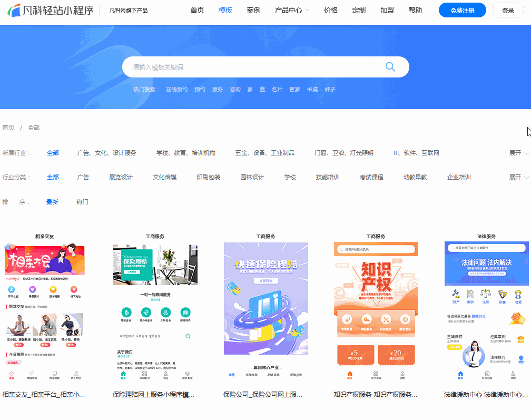
Task: Select the 财产 gavel icon in the legal template
Action: click(x=456, y=294)
